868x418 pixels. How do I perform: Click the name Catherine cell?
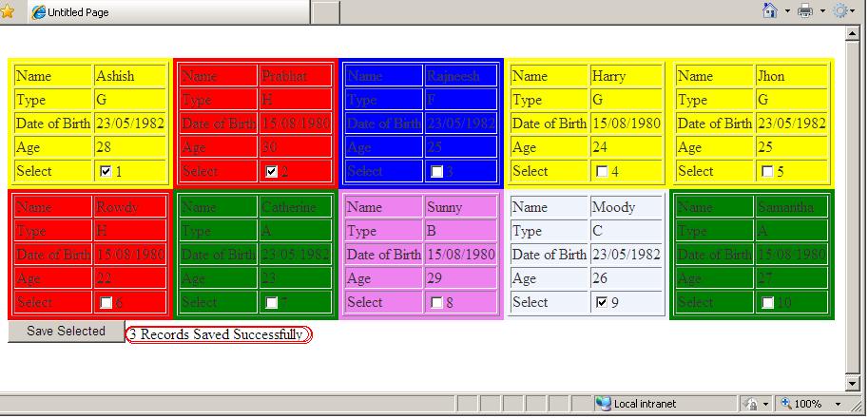tap(295, 207)
